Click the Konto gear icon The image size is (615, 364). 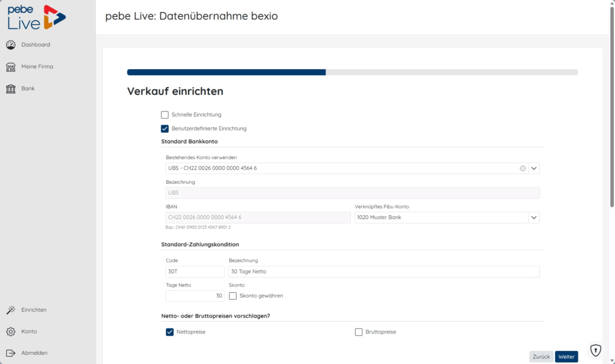click(11, 332)
